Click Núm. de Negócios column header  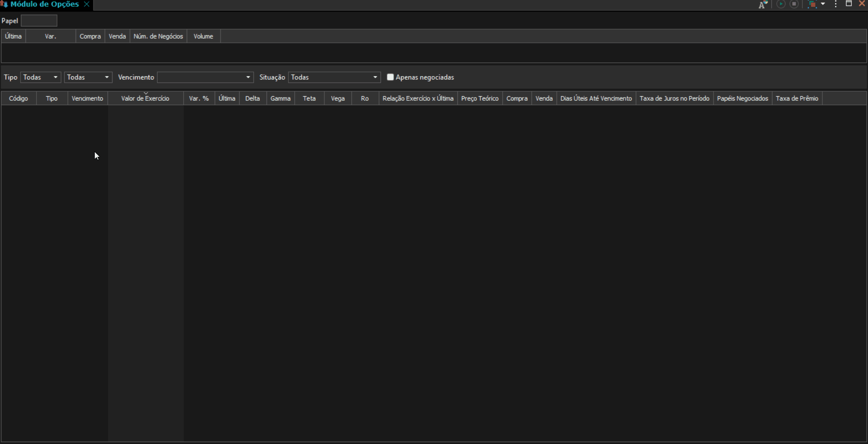(158, 36)
